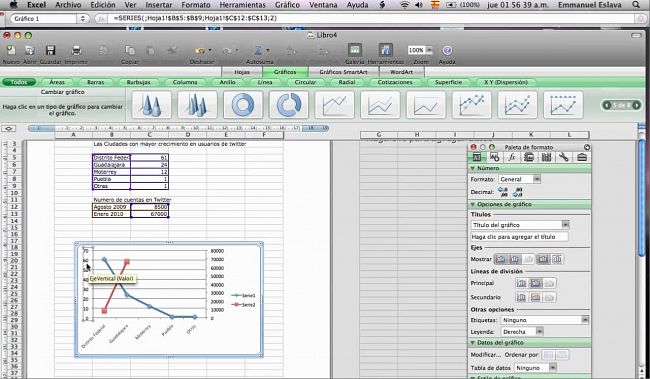Toggle first Secundario gridlines button
650x379 pixels.
coord(521,297)
